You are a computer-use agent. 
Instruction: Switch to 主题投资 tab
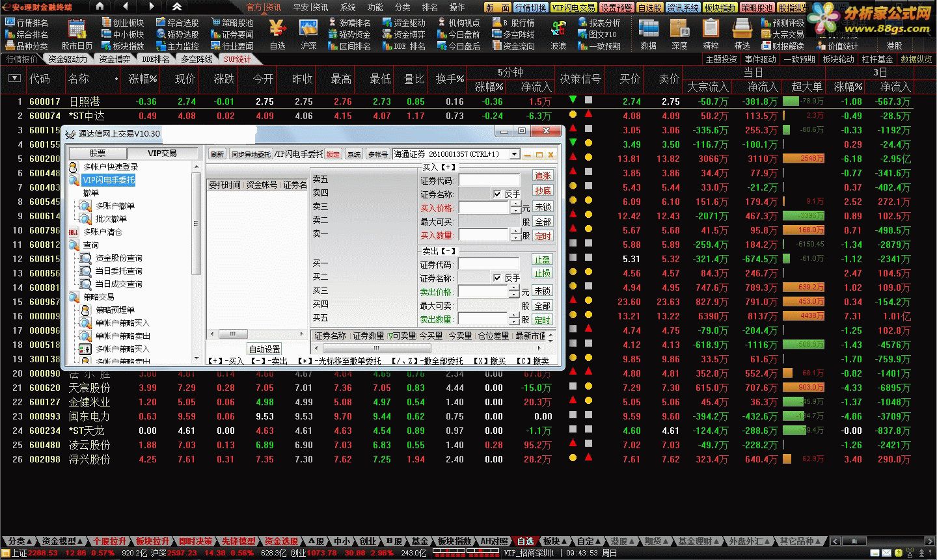[x=721, y=59]
